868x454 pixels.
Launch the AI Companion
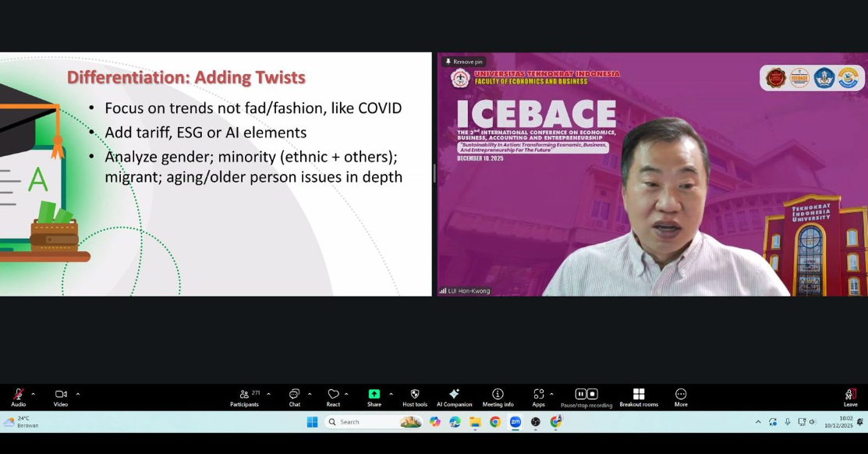coord(454,395)
